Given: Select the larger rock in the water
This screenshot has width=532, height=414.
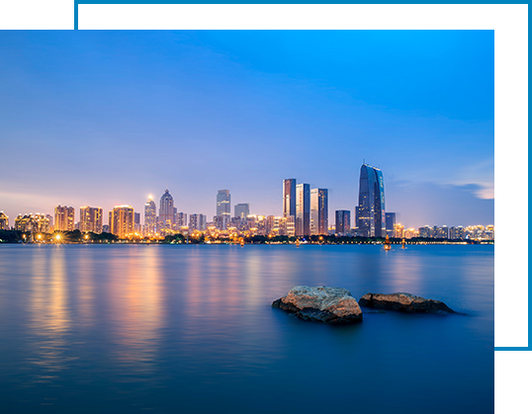Looking at the screenshot, I should pyautogui.click(x=318, y=303).
